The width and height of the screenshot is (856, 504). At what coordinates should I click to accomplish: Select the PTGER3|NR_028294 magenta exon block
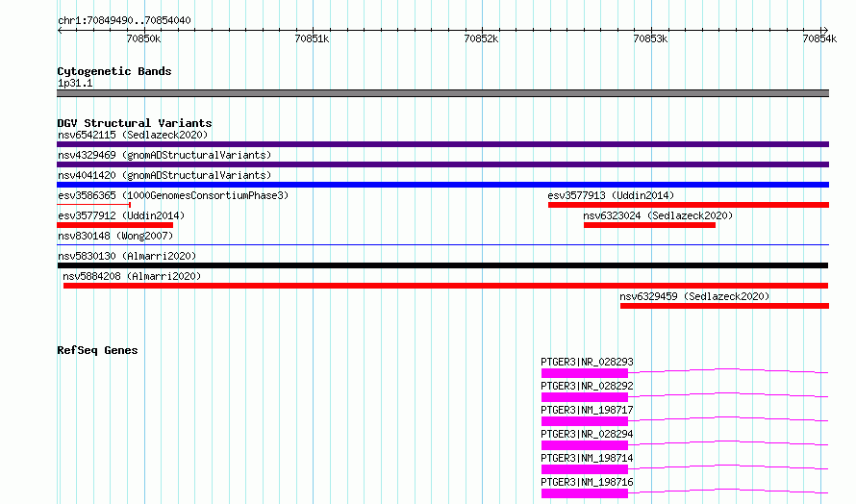click(585, 445)
